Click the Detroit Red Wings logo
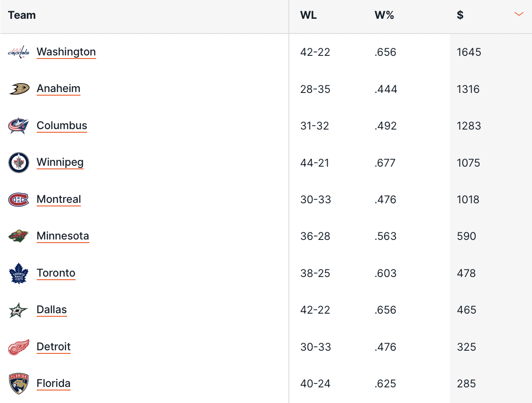This screenshot has width=532, height=403. click(19, 347)
